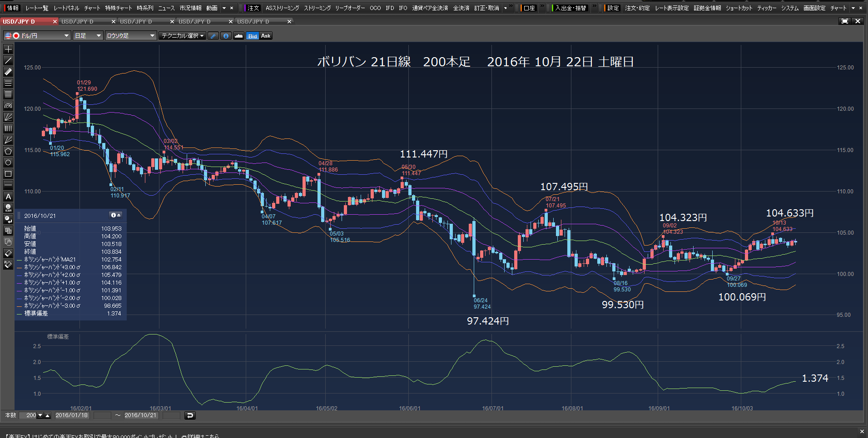This screenshot has height=438, width=868.
Task: Select the eraser tool in the sidebar
Action: (x=8, y=253)
